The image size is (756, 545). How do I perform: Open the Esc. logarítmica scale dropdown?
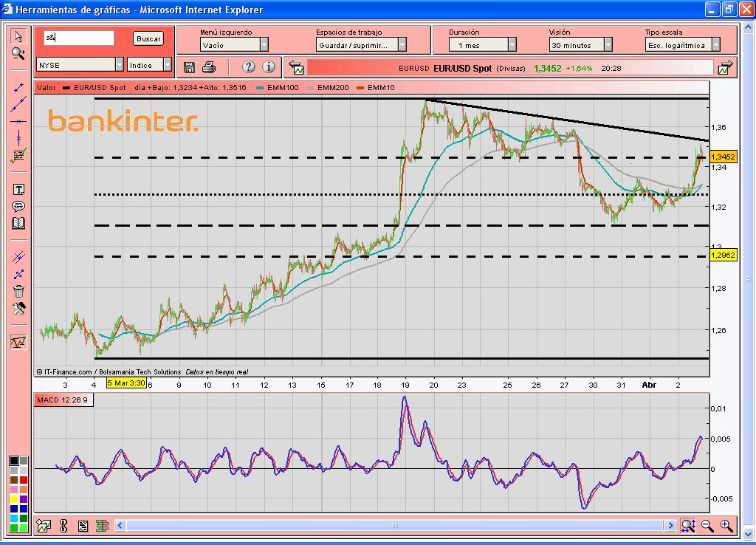click(x=683, y=45)
